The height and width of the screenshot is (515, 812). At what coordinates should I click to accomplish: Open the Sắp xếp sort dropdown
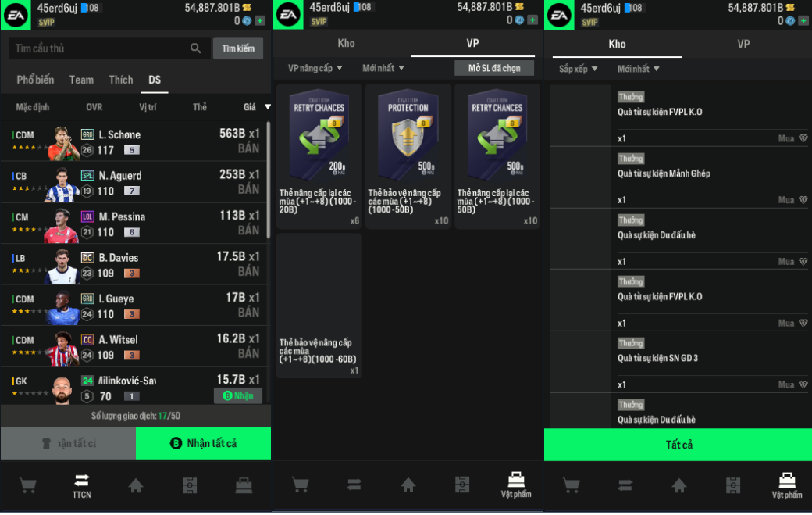click(x=578, y=69)
